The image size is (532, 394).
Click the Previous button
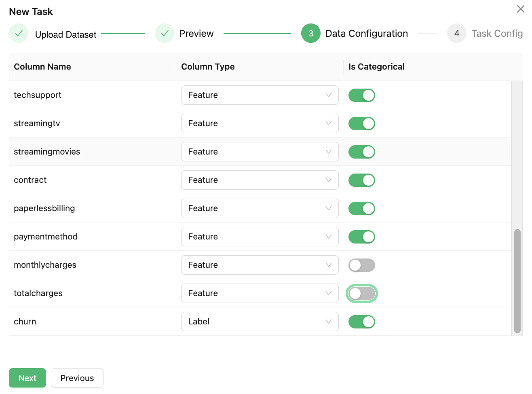[x=77, y=378]
